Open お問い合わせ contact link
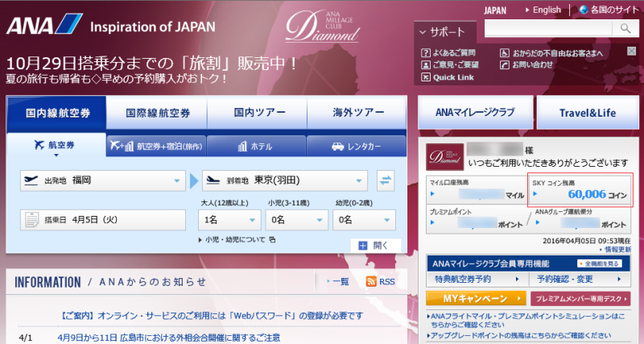The image size is (644, 344). 526,64
